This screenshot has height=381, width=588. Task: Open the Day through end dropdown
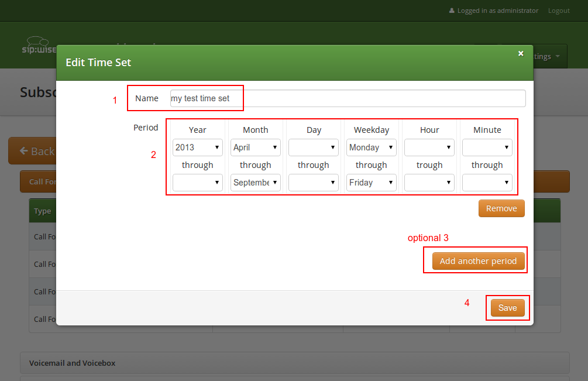point(314,183)
